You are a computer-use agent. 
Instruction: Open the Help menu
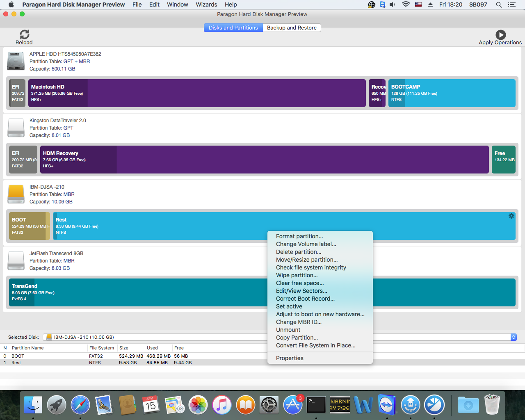(231, 5)
